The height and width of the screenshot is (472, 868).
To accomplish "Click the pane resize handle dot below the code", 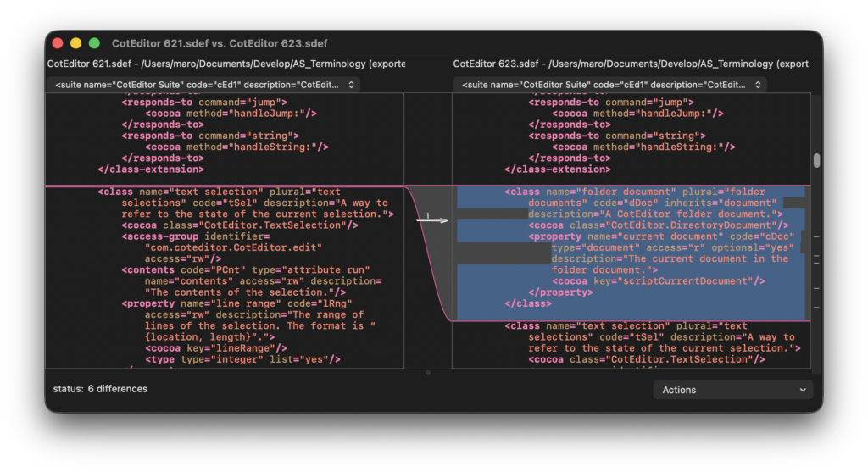I will [x=428, y=372].
